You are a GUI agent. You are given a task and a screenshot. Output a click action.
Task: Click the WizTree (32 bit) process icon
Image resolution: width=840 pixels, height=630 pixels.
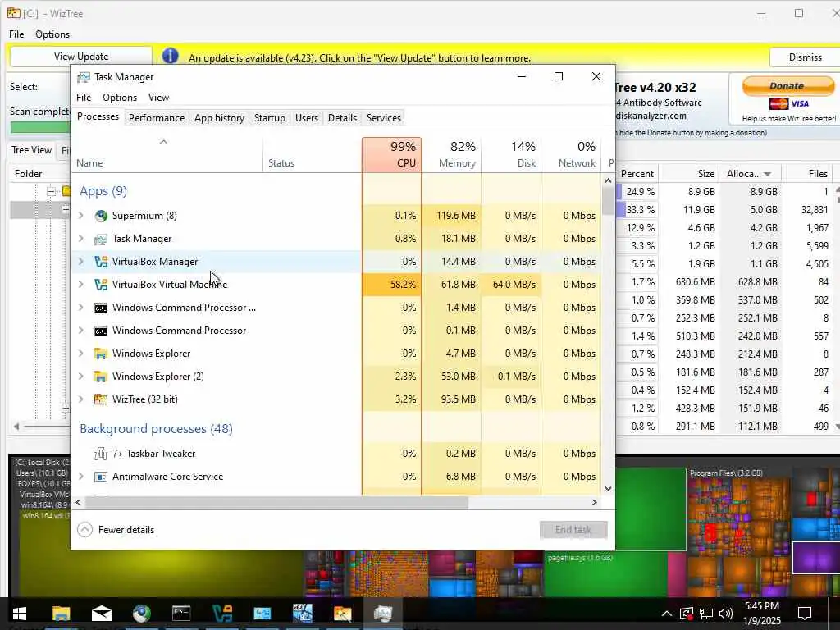point(101,399)
